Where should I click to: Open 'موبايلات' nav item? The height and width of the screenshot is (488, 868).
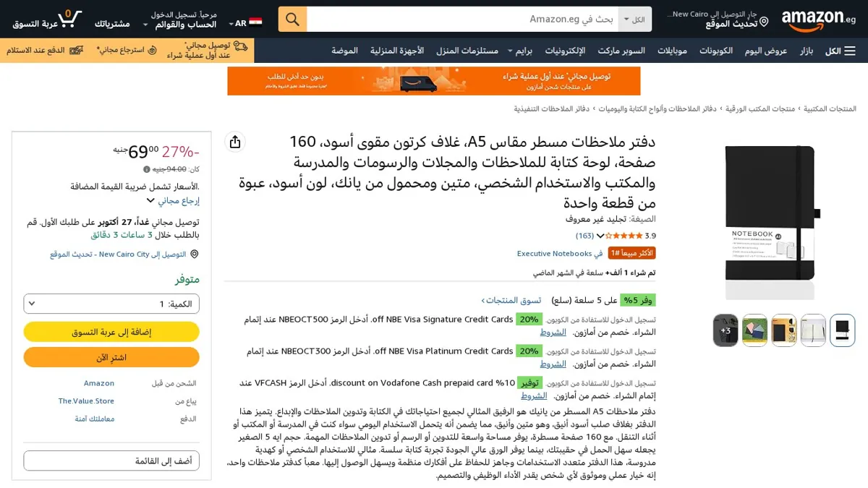pyautogui.click(x=672, y=51)
